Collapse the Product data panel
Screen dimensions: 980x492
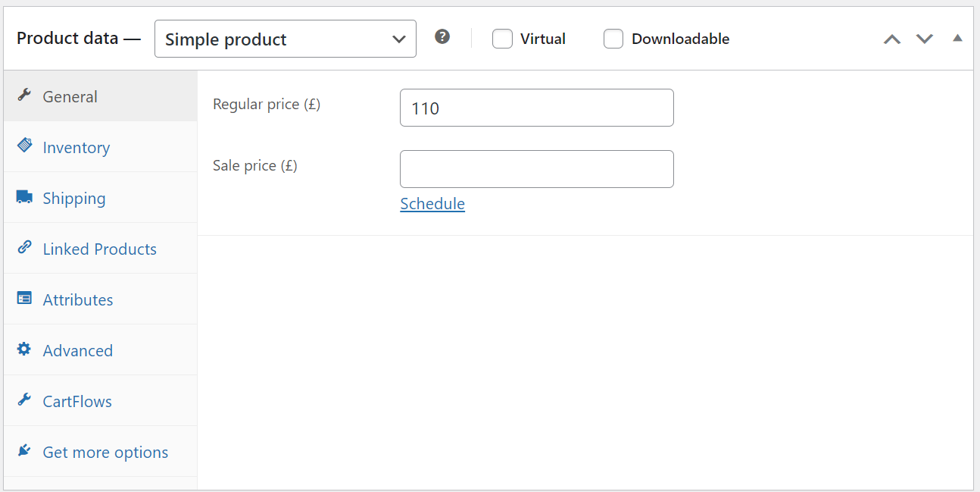click(957, 36)
